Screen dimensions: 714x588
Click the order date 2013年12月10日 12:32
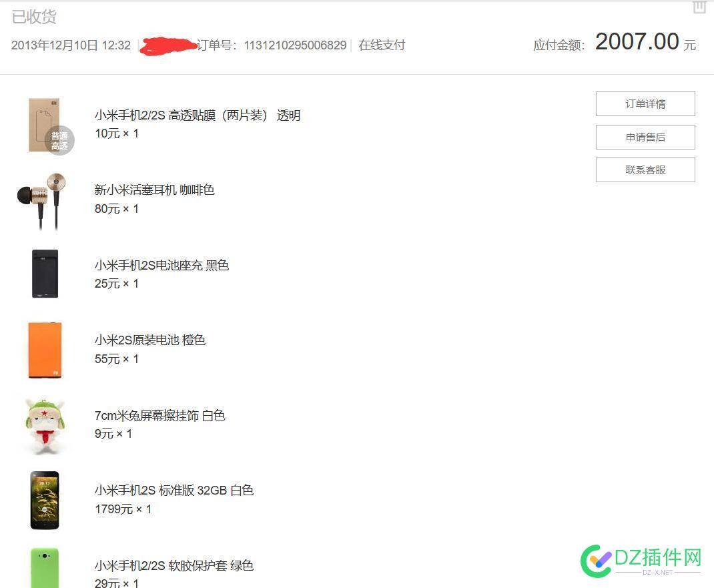click(x=71, y=45)
